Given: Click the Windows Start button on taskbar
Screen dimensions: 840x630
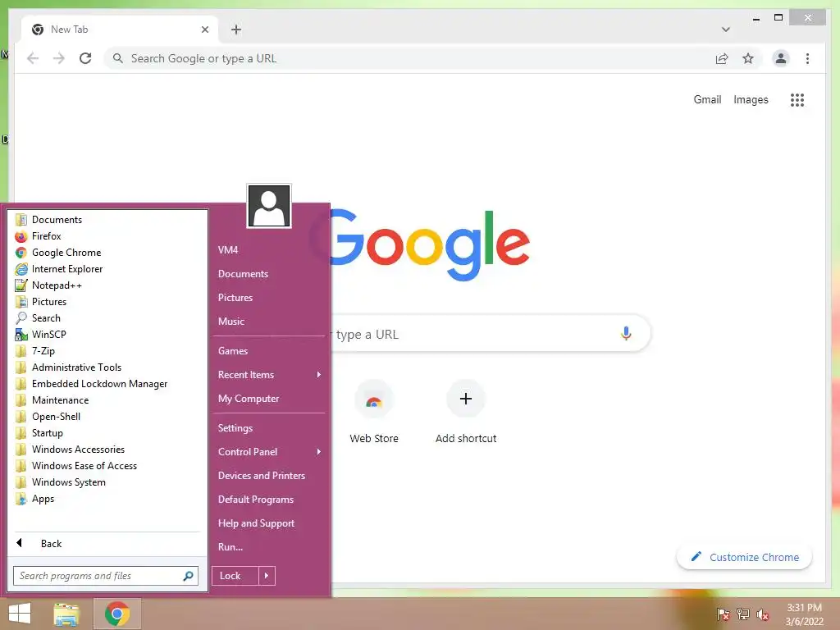Looking at the screenshot, I should (20, 614).
